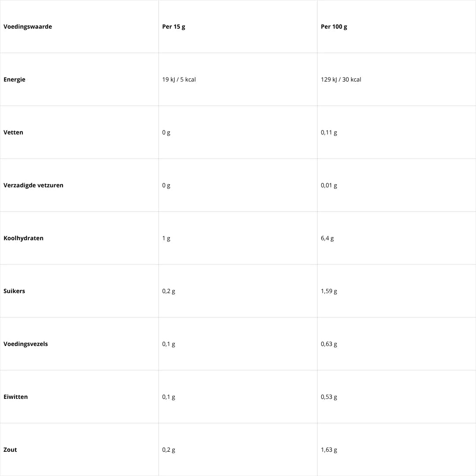
Task: Click the 'Verzadigde vetzuren' row label
Action: (x=33, y=185)
